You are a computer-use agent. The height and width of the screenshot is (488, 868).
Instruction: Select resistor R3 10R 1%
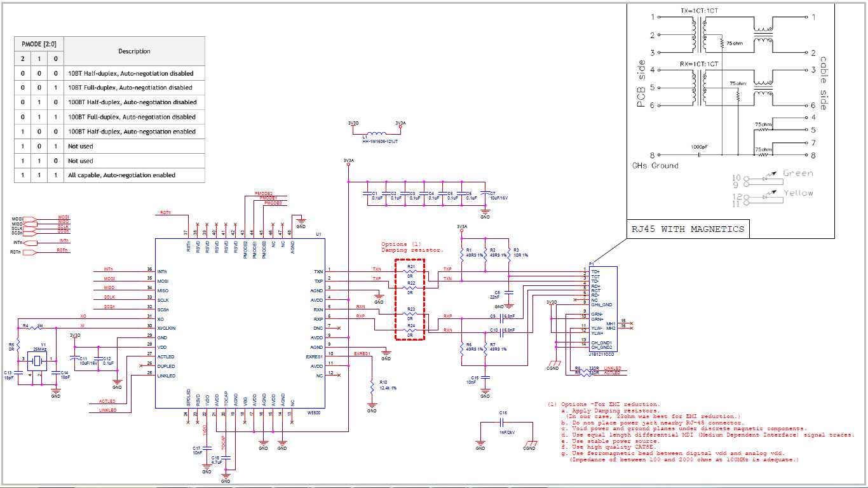(x=508, y=254)
